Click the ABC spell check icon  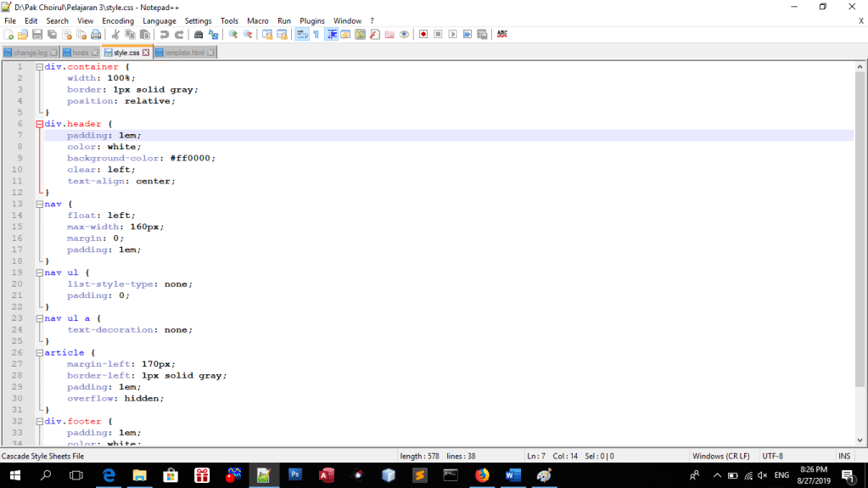coord(502,35)
